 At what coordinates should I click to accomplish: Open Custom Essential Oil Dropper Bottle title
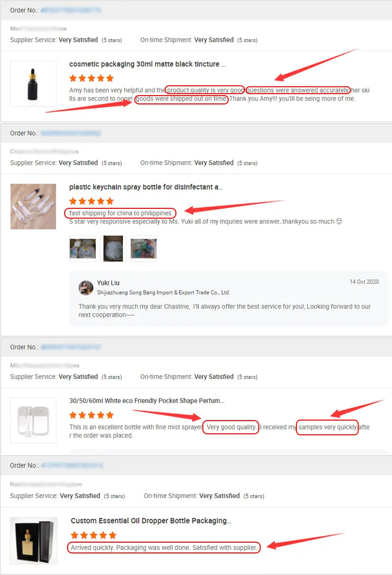tap(151, 521)
